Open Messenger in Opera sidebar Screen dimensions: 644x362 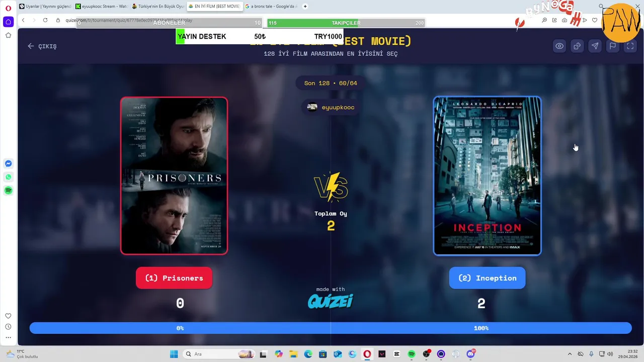(8, 163)
